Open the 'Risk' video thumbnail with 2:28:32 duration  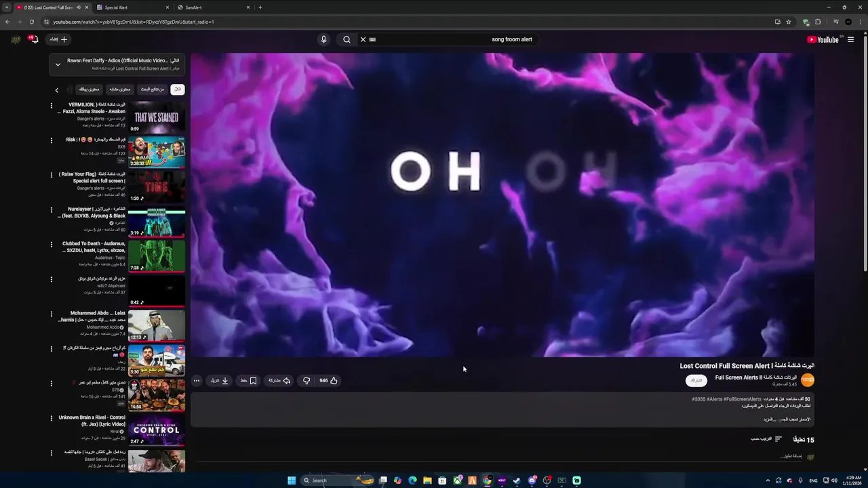click(157, 152)
